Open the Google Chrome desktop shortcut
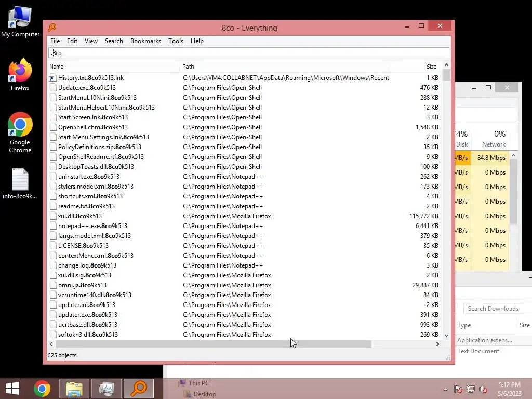Viewport: 532px width, 399px height. click(20, 132)
